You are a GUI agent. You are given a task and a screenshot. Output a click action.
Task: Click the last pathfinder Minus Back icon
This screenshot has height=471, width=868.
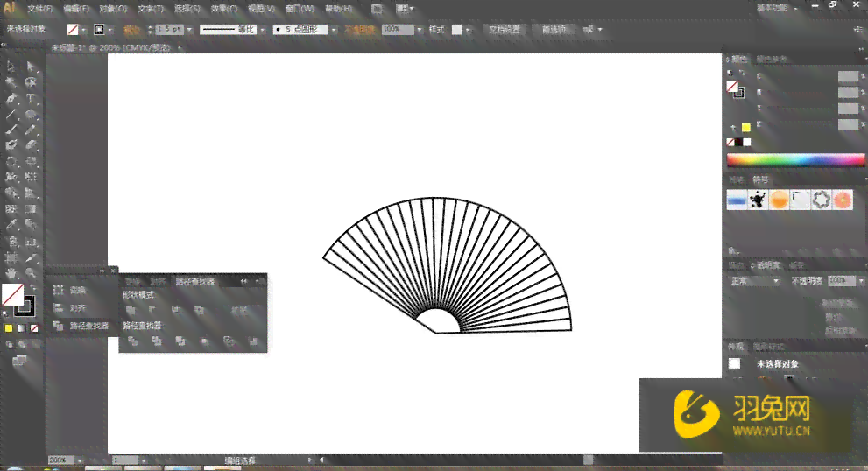coord(253,341)
